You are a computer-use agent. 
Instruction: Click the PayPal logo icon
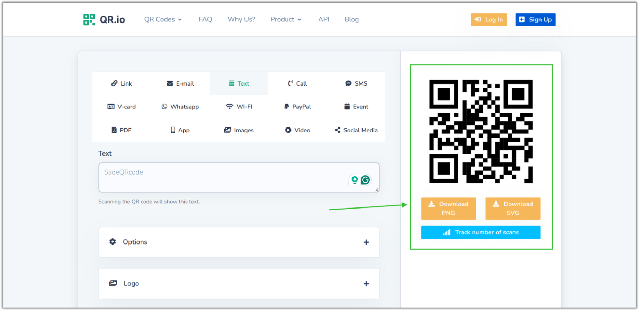click(286, 107)
